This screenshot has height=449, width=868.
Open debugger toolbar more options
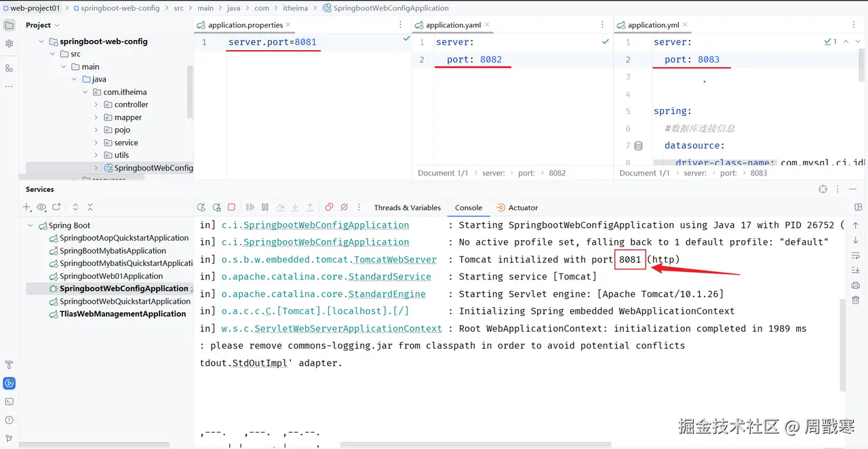click(359, 208)
